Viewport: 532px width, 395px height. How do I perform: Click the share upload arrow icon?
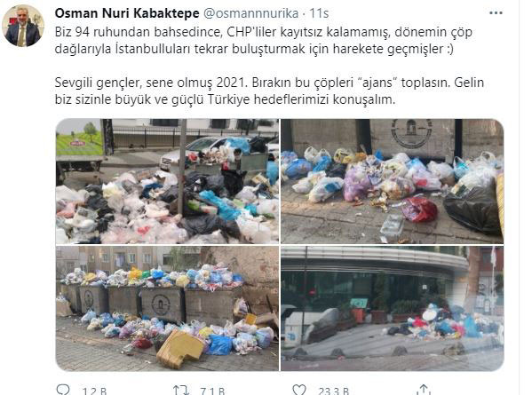[423, 390]
